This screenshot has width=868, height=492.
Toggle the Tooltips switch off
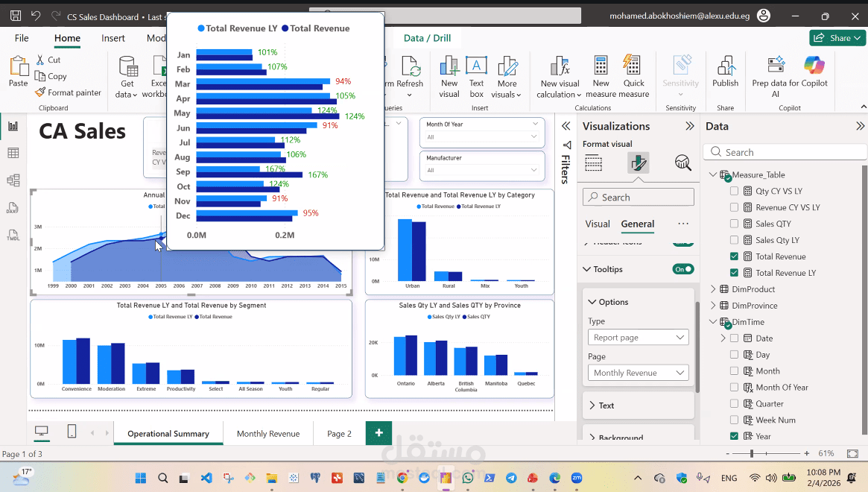tap(684, 269)
